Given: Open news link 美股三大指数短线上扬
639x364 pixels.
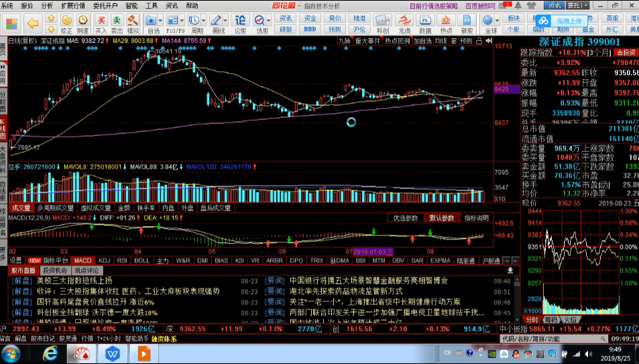Looking at the screenshot, I should [x=74, y=281].
